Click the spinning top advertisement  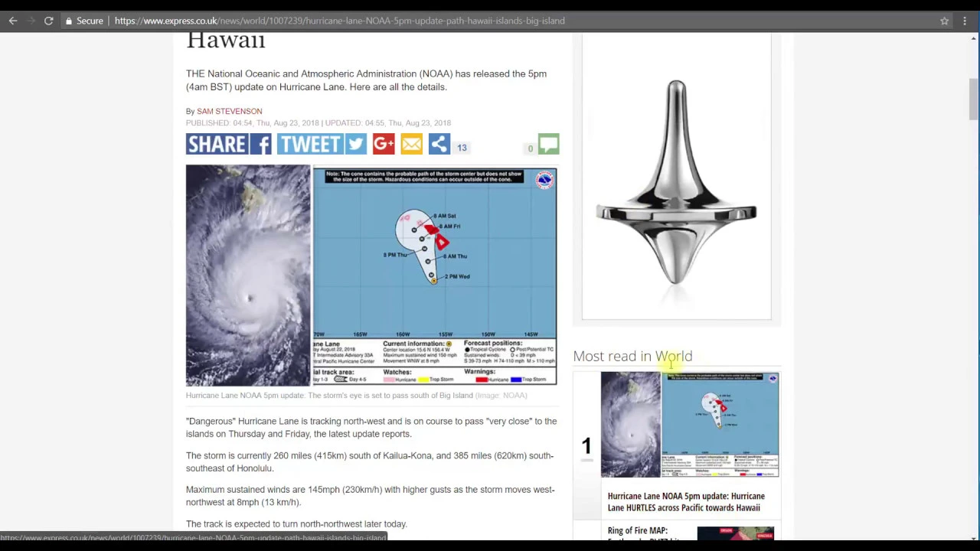pyautogui.click(x=677, y=176)
